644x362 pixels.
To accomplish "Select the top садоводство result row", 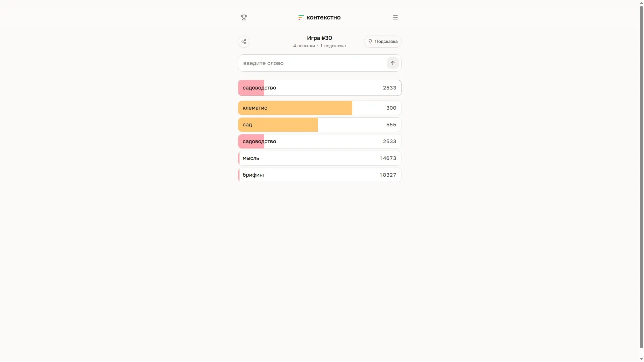I will point(320,88).
